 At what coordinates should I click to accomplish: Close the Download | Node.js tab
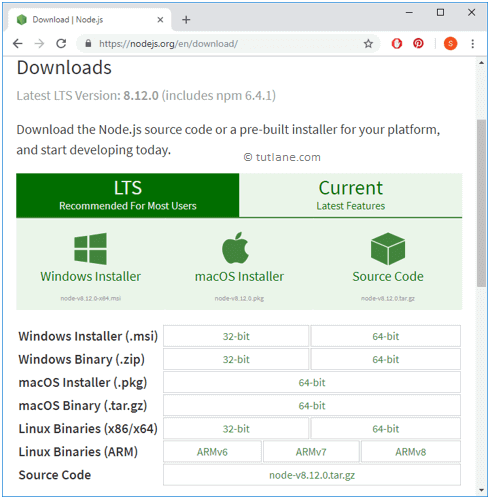coord(160,20)
